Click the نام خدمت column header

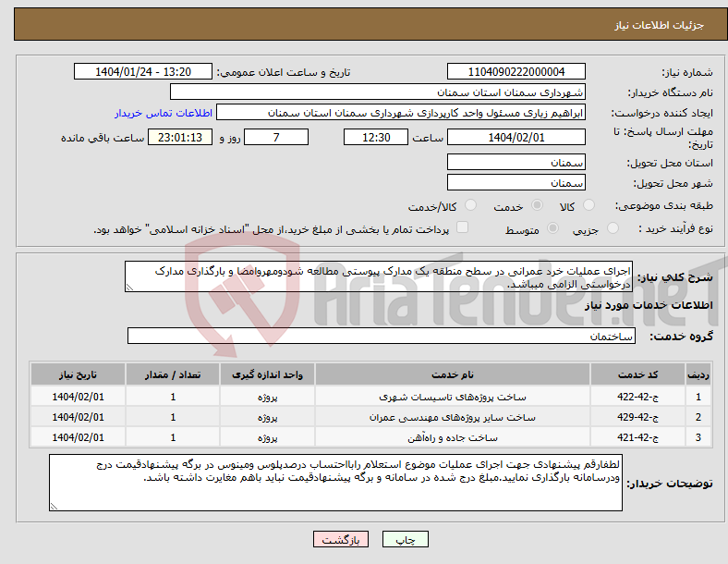pyautogui.click(x=453, y=374)
